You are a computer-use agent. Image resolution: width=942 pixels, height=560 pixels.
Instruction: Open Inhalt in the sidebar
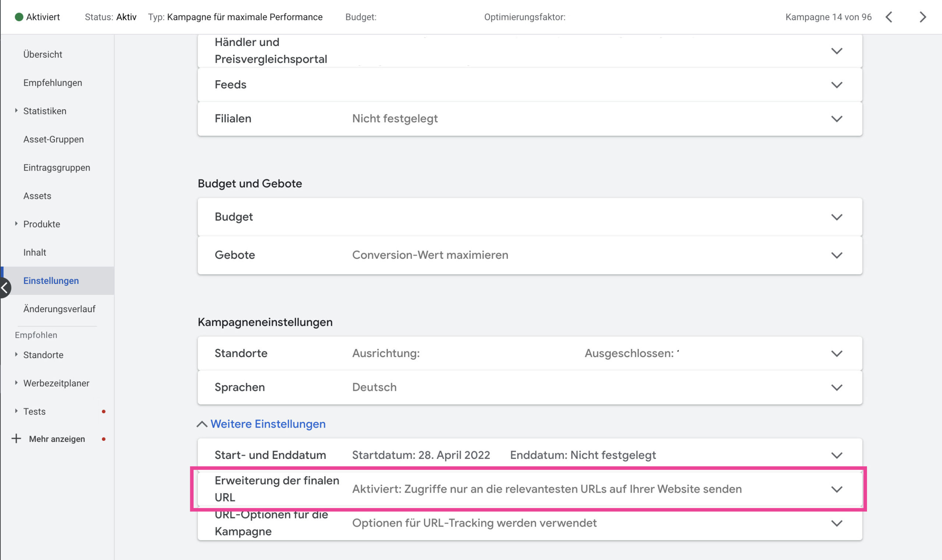click(35, 253)
